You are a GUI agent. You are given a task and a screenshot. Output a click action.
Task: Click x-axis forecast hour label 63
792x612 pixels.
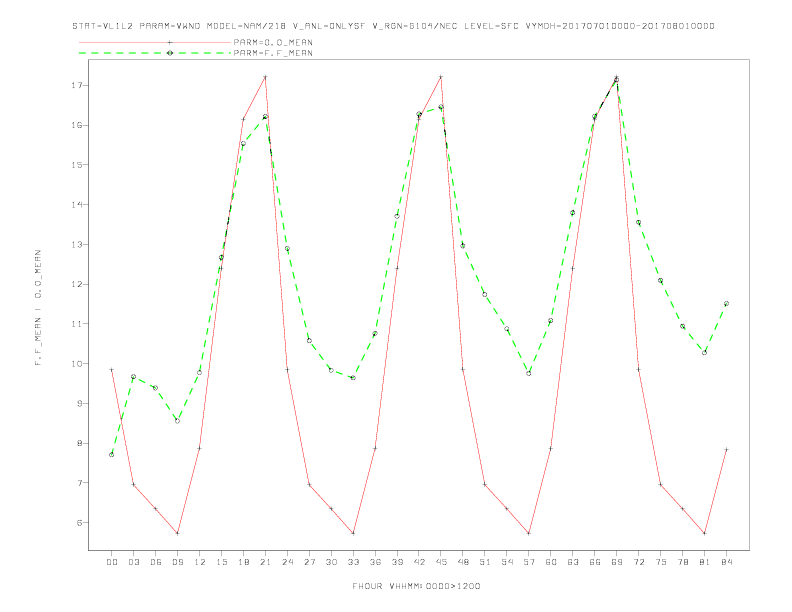tap(573, 562)
